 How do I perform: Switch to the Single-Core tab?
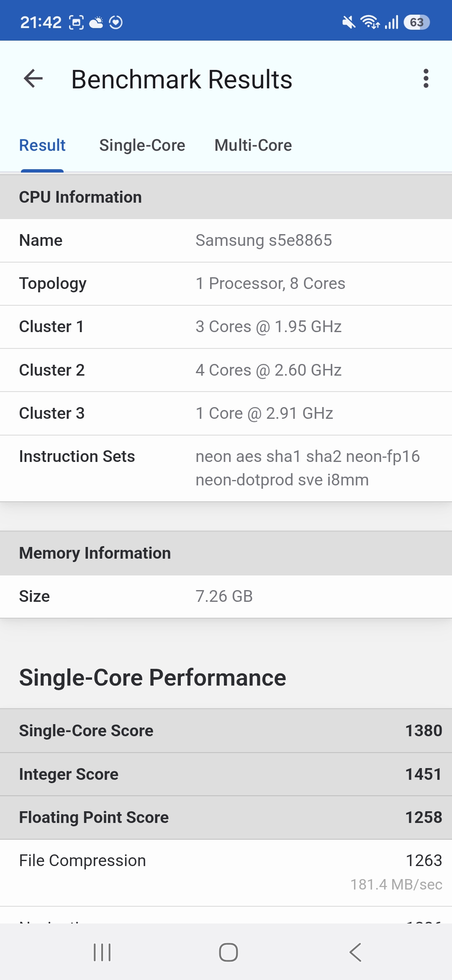(x=142, y=145)
